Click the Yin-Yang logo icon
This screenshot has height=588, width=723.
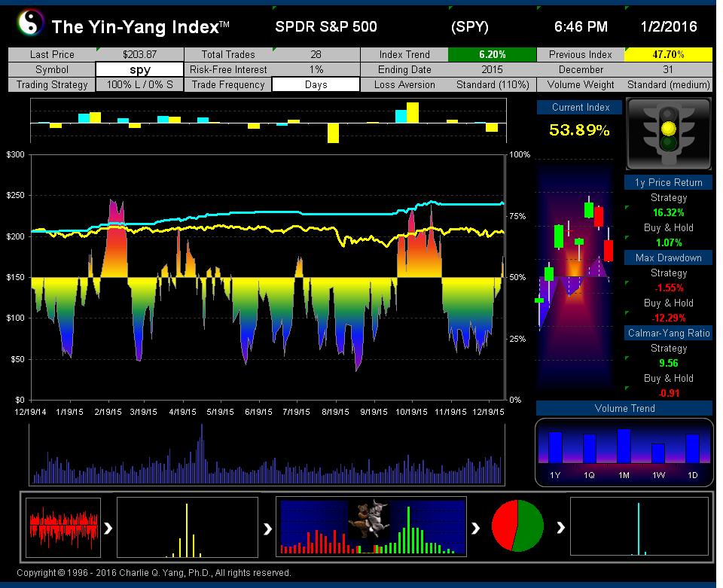click(30, 23)
